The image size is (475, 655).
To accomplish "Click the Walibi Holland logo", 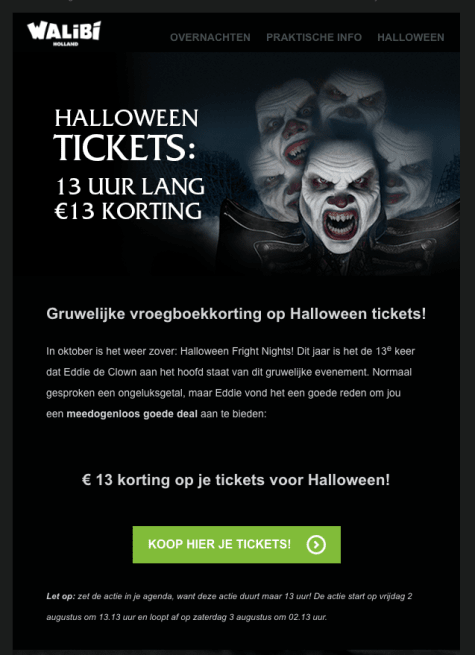I will click(64, 33).
